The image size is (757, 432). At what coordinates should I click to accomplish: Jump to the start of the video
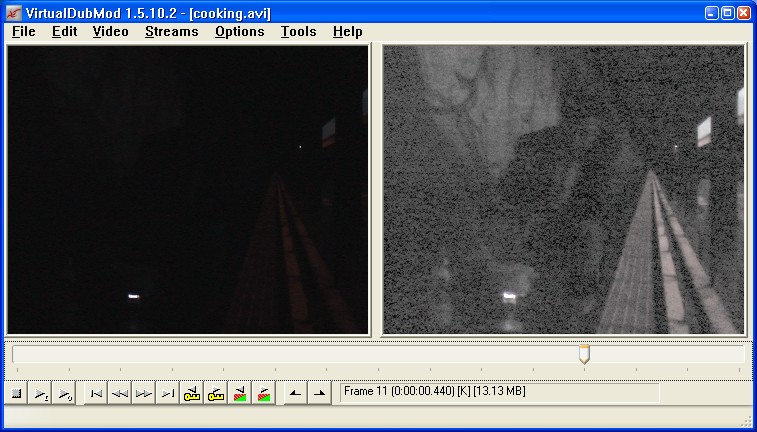point(96,393)
